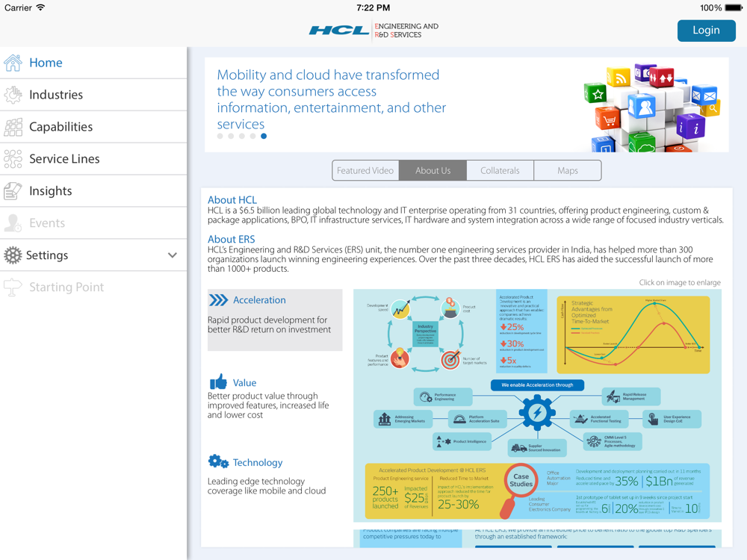
Task: Open the Capabilities menu item
Action: (x=93, y=127)
